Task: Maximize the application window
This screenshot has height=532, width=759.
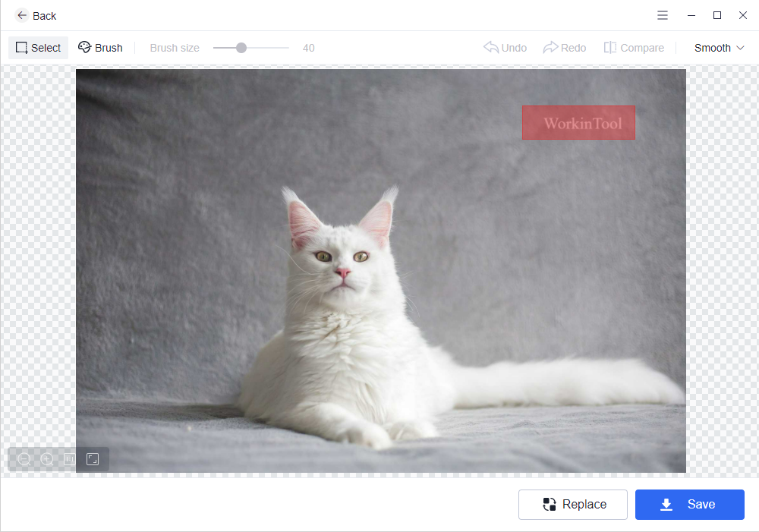Action: point(717,15)
